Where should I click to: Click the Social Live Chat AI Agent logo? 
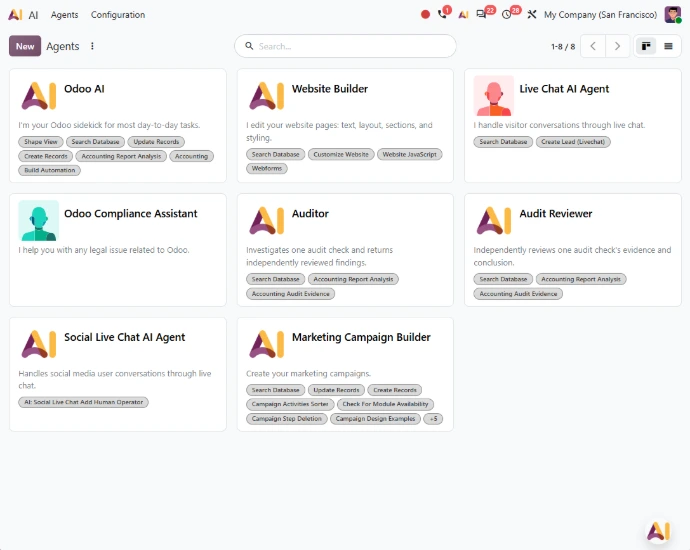[39, 344]
